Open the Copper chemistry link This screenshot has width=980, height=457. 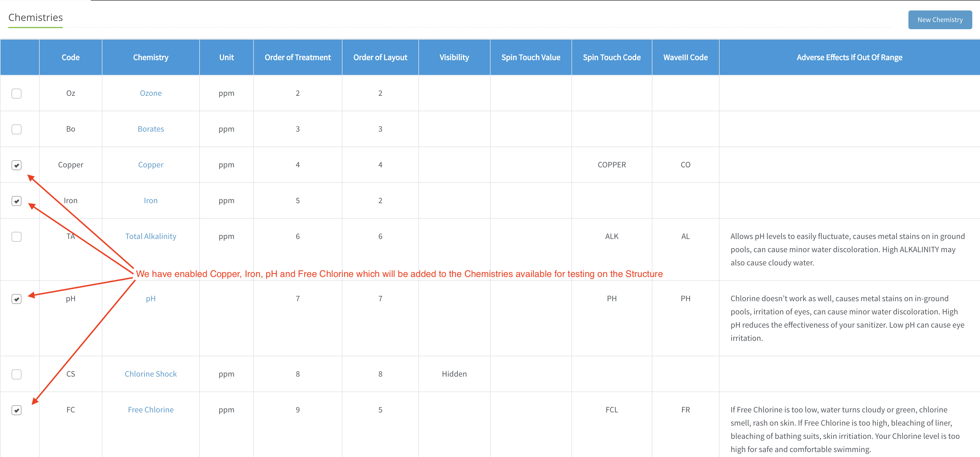(x=151, y=165)
